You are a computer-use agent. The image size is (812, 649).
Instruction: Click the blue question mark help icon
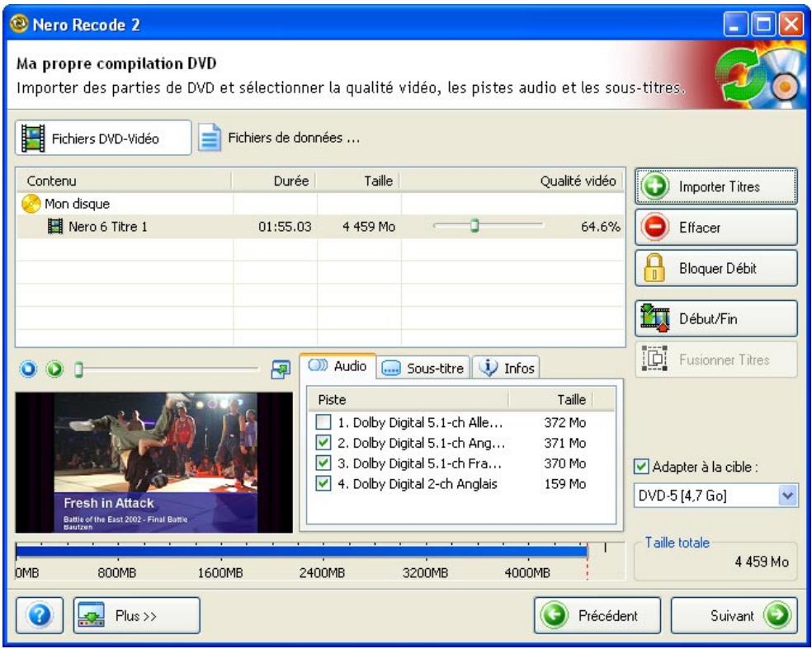[40, 615]
